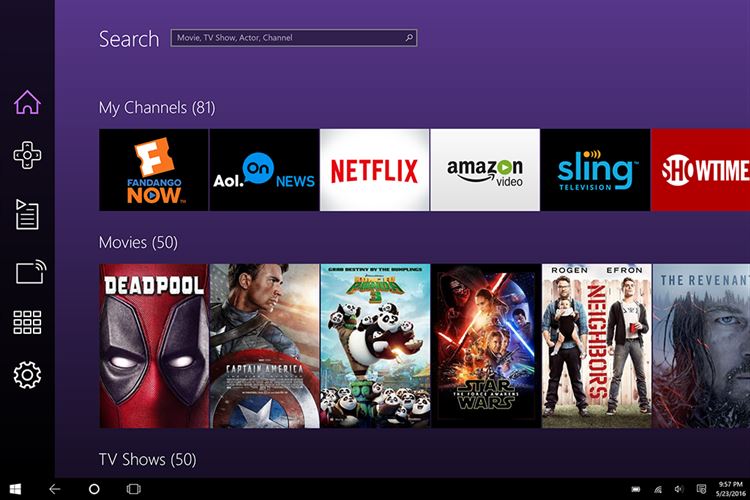Select the Kung Fu Panda 3 poster
Image resolution: width=750 pixels, height=500 pixels.
click(375, 346)
